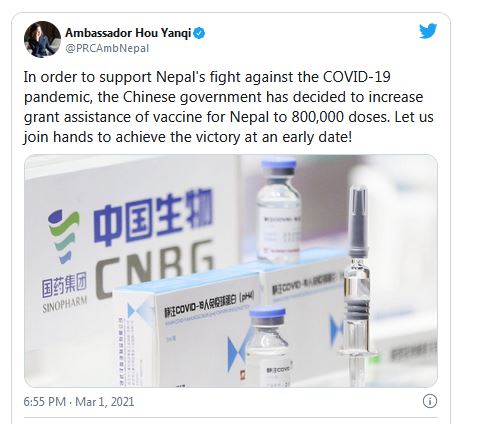Click the tweet text mentioning 800,000 doses
The image size is (489, 424).
[x=229, y=107]
